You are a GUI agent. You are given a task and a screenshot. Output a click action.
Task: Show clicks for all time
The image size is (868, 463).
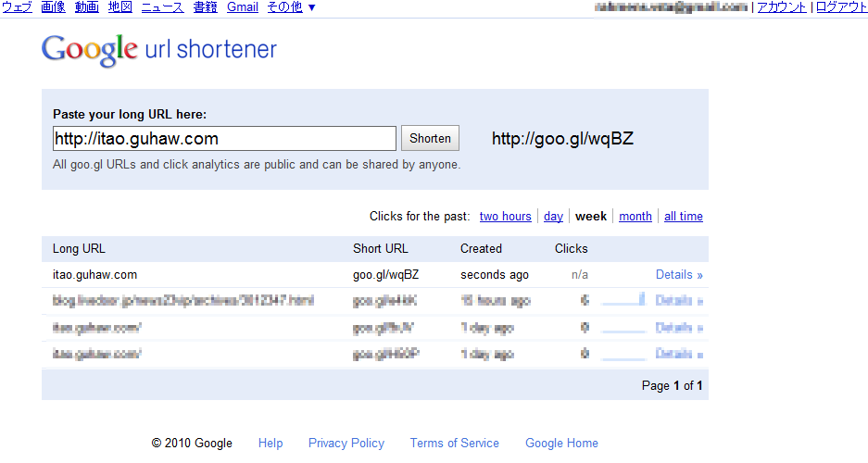click(x=683, y=217)
